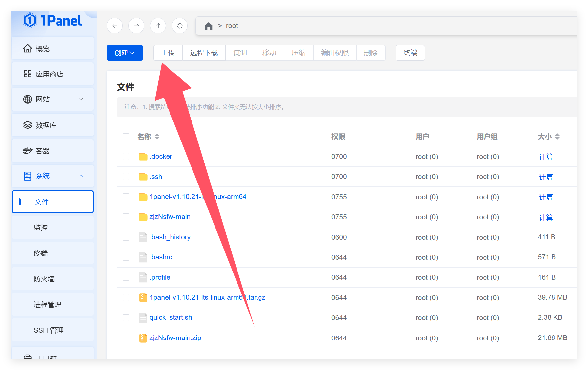Click 计算 for the .docker folder
588x370 pixels.
click(546, 157)
